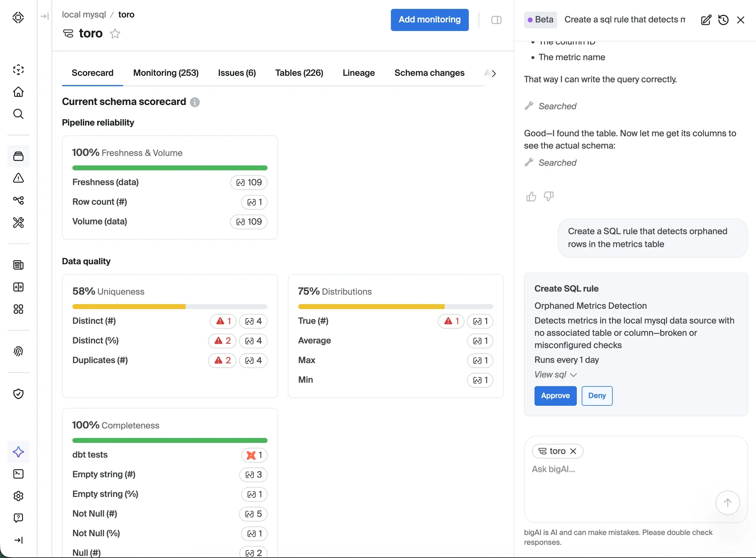
Task: Click the Bigeye logo icon
Action: click(x=18, y=17)
